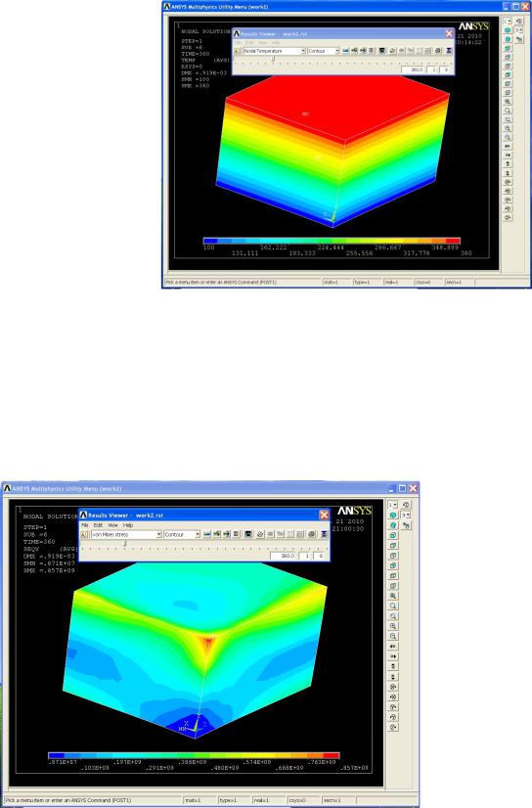Open Help menu in von Mises Results Viewer

(128, 525)
